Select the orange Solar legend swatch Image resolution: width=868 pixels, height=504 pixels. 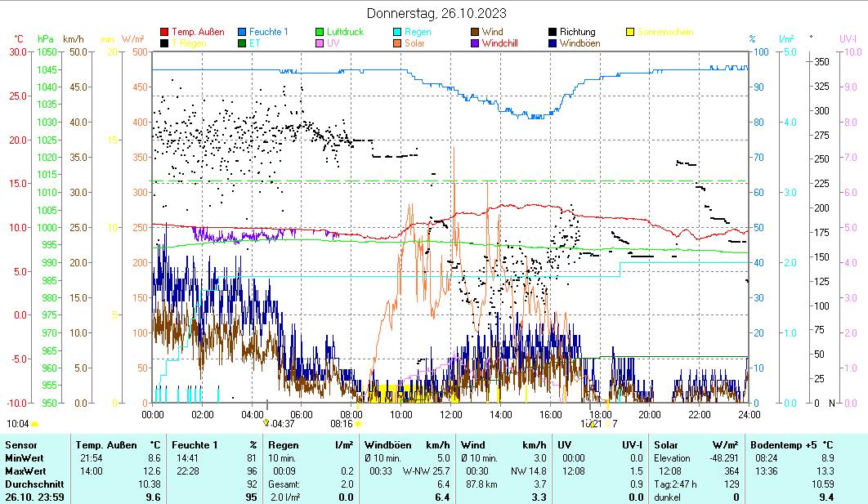pyautogui.click(x=398, y=43)
